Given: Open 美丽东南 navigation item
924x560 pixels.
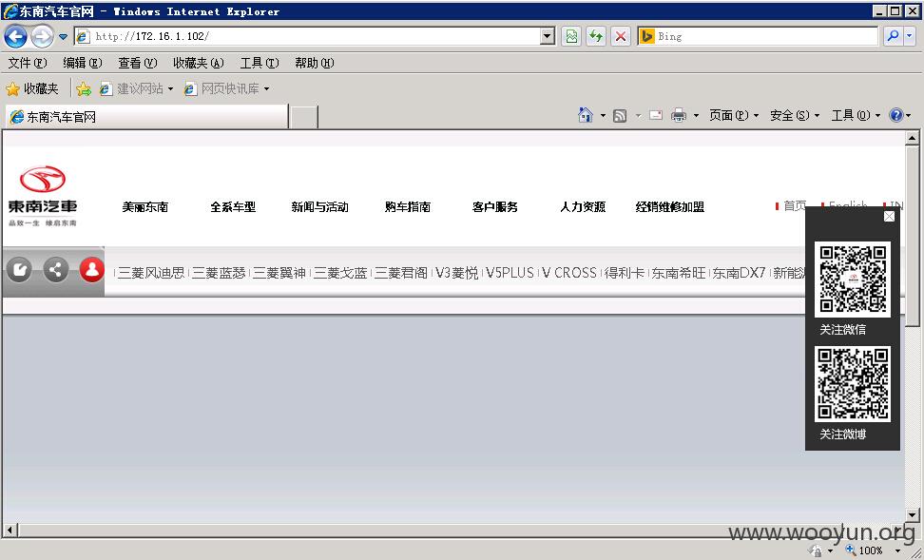Looking at the screenshot, I should click(x=144, y=207).
